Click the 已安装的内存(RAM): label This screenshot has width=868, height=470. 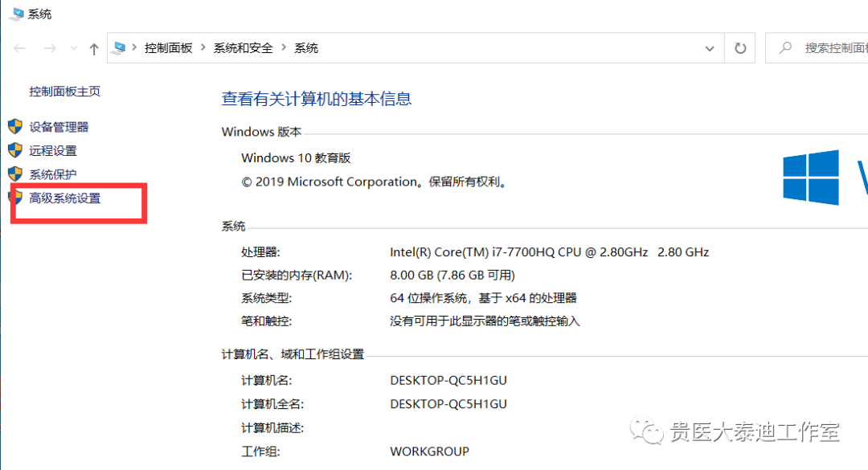pyautogui.click(x=296, y=275)
